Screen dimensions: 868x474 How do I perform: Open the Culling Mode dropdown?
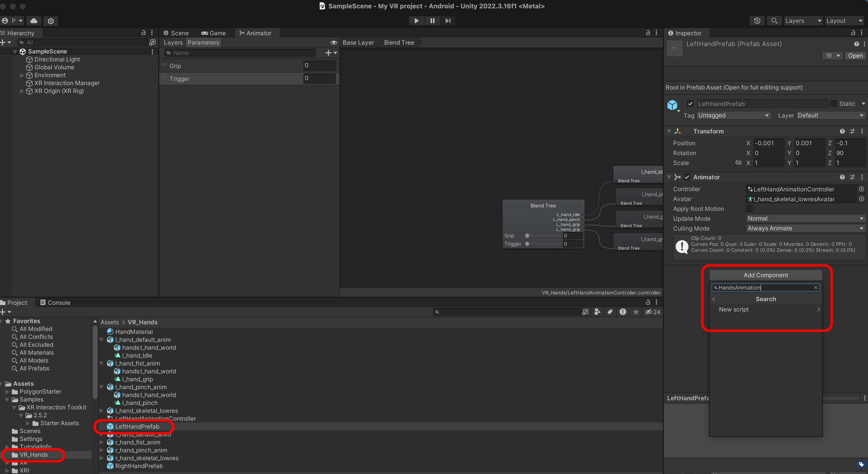[x=805, y=228]
